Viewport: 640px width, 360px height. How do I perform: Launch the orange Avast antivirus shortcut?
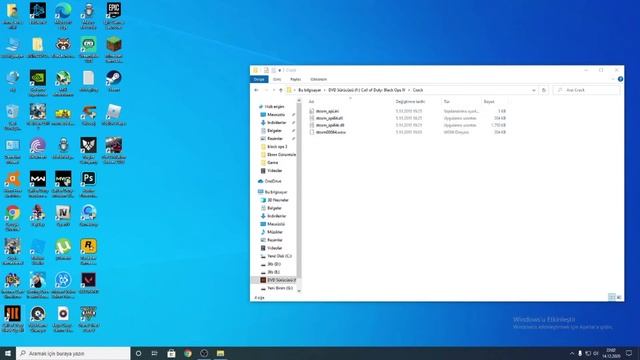[13, 184]
